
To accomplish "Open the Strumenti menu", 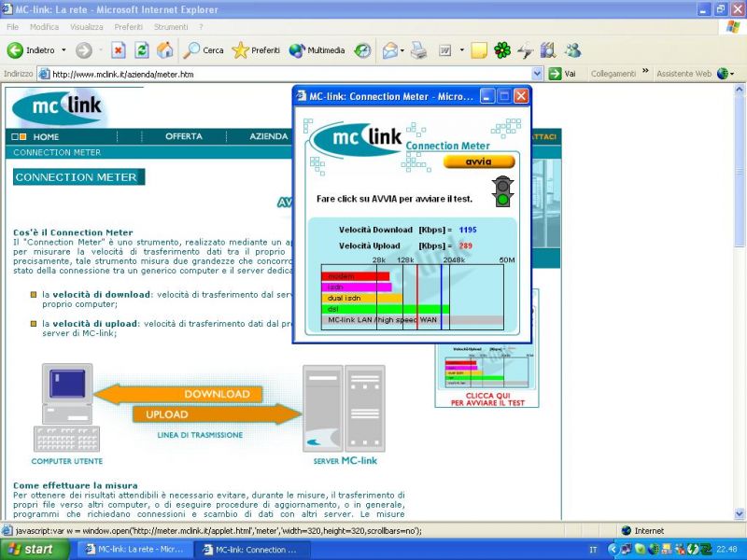I will point(171,27).
